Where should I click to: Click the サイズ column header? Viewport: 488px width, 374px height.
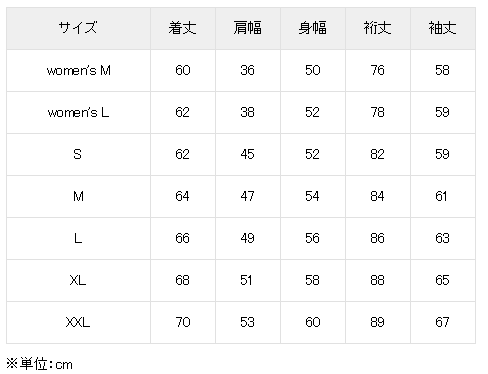(x=78, y=28)
